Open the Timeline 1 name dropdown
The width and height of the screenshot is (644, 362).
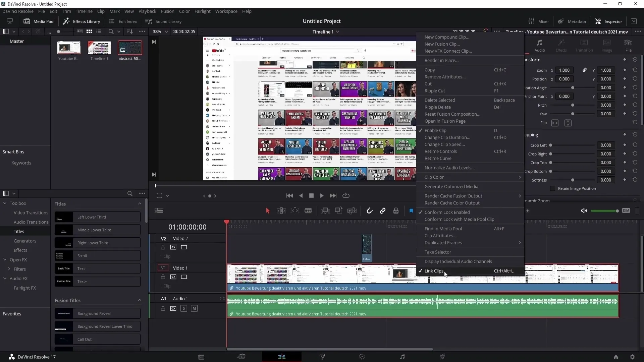(x=326, y=32)
